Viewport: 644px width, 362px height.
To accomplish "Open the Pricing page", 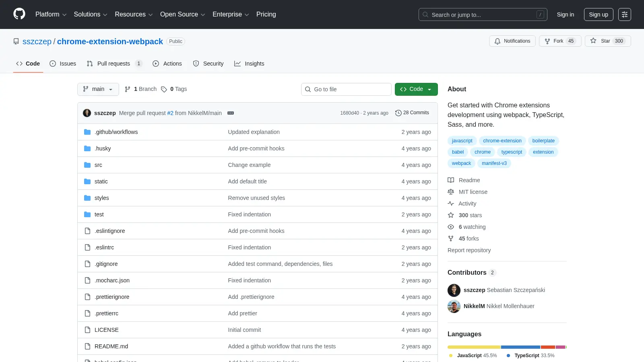I will 266,14.
